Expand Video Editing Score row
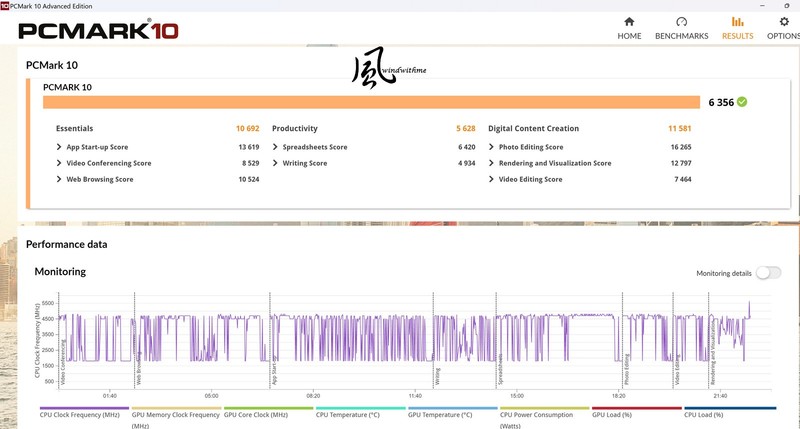Image resolution: width=800 pixels, height=429 pixels. [492, 179]
